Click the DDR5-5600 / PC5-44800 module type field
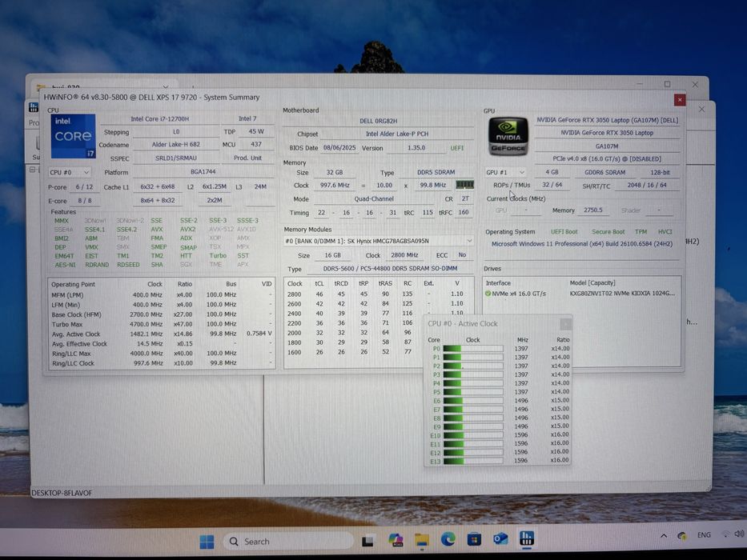 390,269
